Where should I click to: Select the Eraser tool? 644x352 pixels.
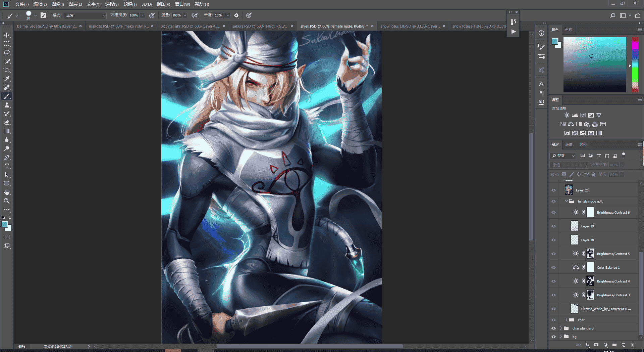tap(7, 122)
